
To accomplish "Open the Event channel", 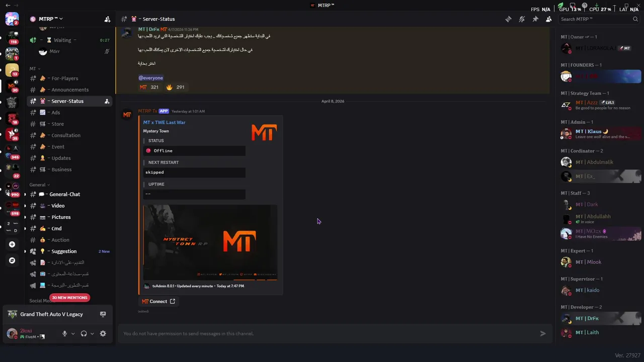I will pyautogui.click(x=69, y=147).
